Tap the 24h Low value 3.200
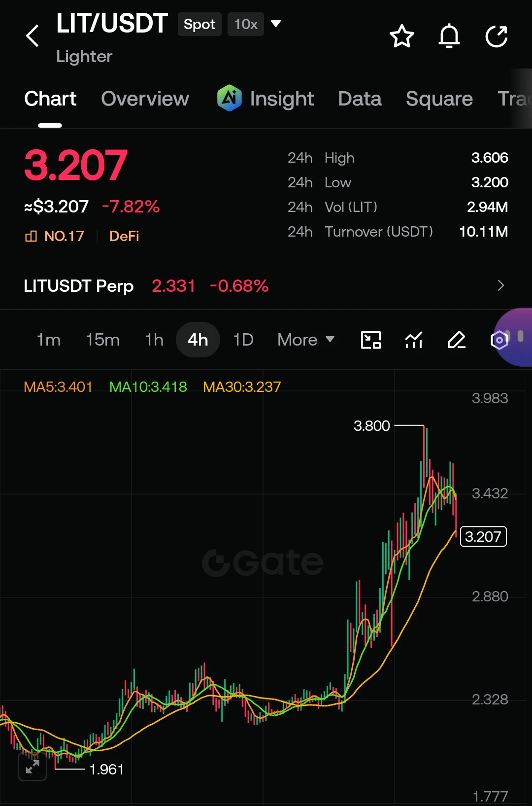Screen dimensions: 532x806 (490, 182)
